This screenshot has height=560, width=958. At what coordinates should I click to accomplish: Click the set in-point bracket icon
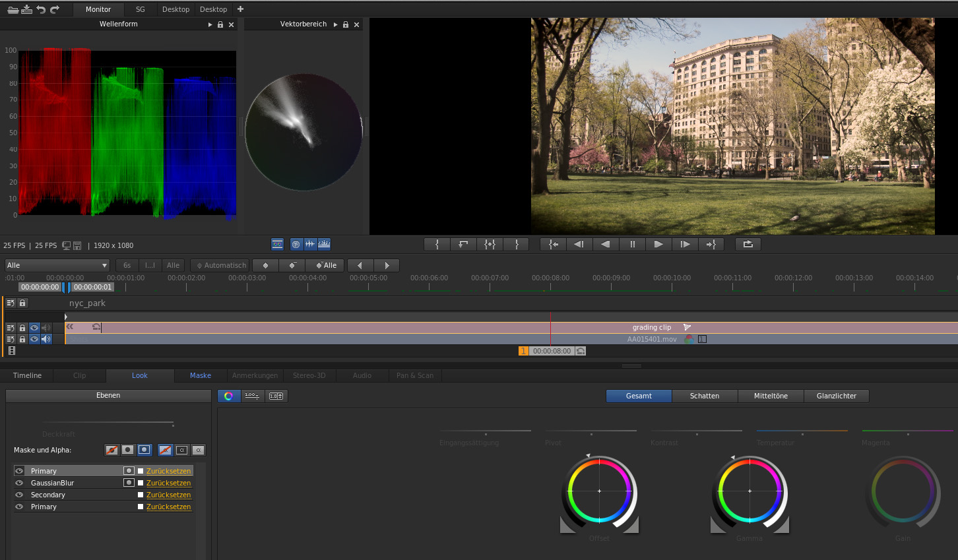pos(437,244)
